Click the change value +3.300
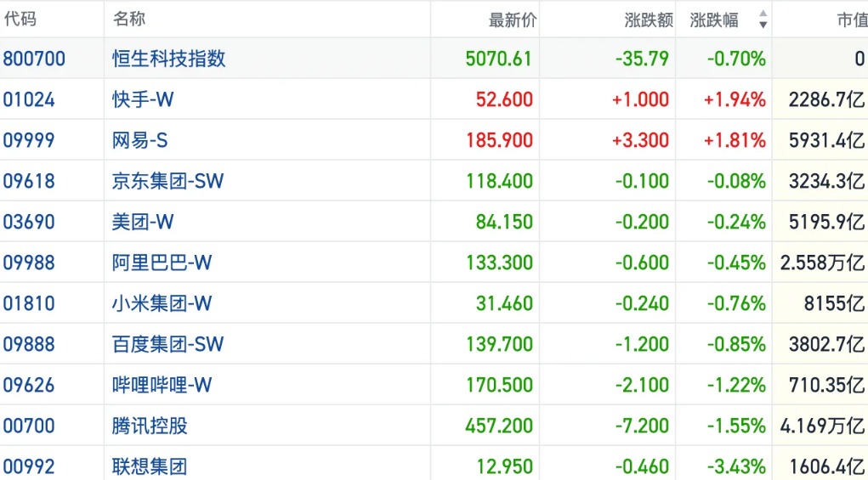This screenshot has height=480, width=868. (640, 140)
